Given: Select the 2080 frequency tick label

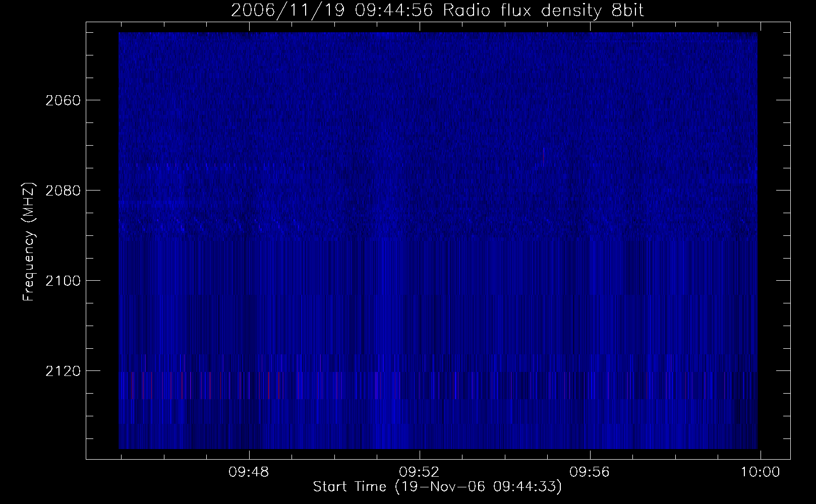Looking at the screenshot, I should (63, 191).
